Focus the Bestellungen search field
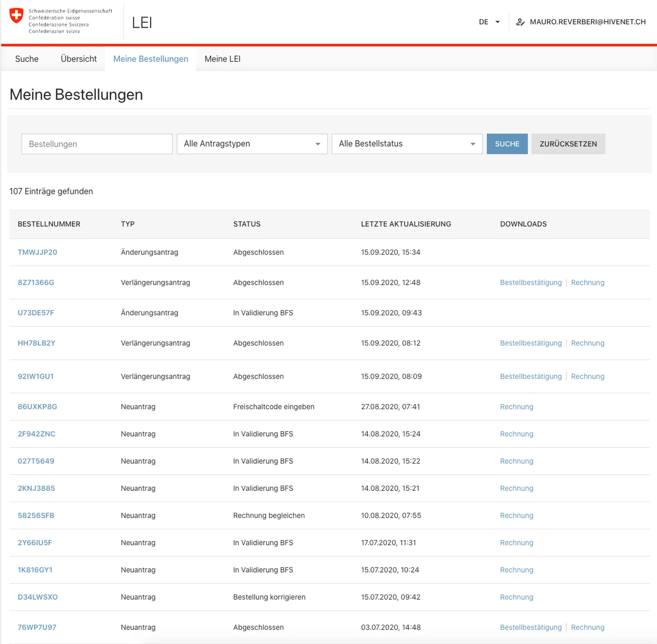657x644 pixels. pos(97,144)
